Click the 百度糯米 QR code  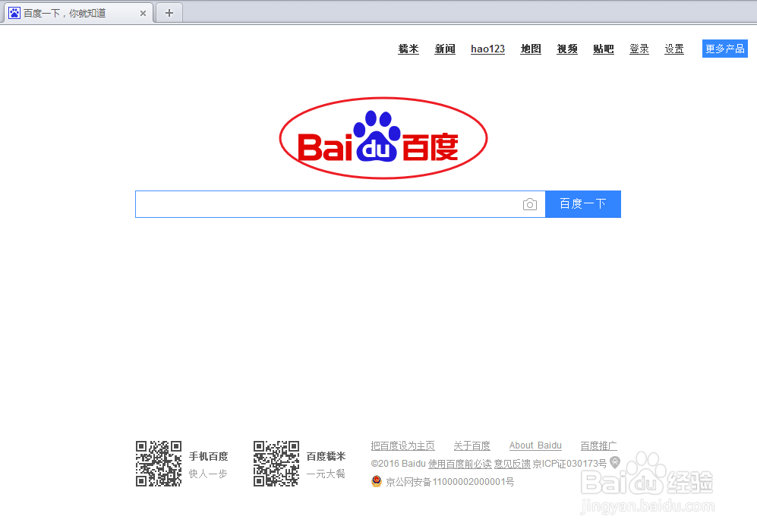pos(276,464)
